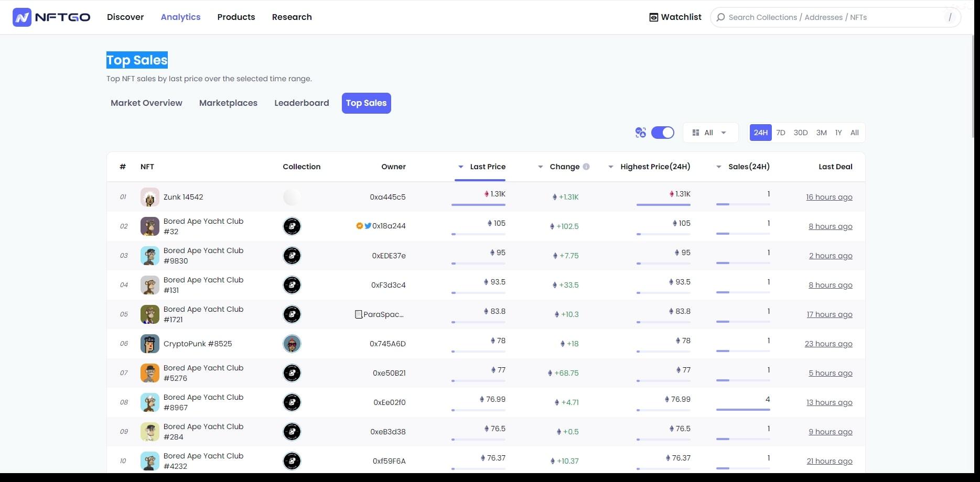Toggle the wash trading filter switch

663,133
